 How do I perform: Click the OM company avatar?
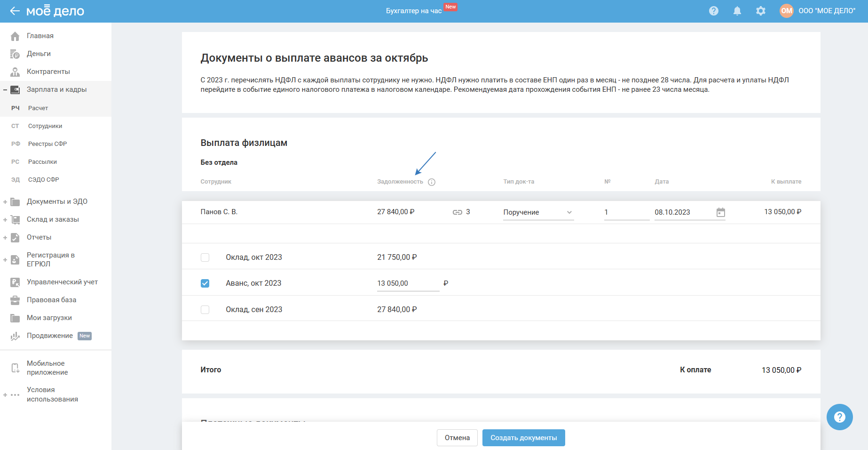786,11
